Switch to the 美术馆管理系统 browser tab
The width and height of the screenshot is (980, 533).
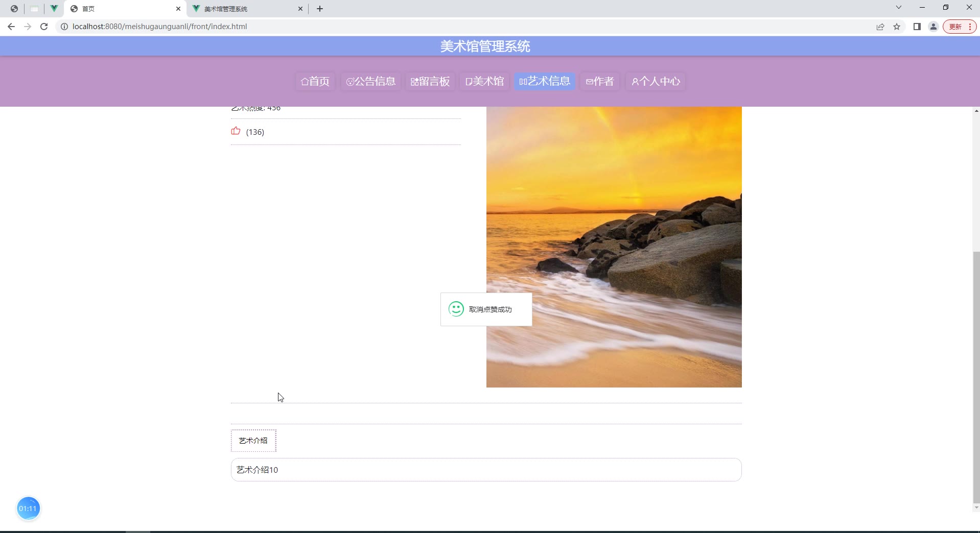pos(245,9)
